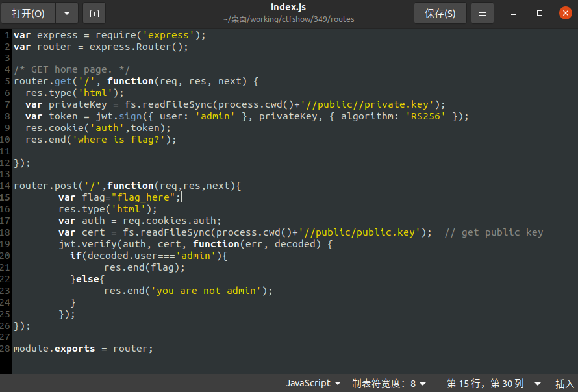
Task: Click the '//public/public.key' path string
Action: pos(359,232)
